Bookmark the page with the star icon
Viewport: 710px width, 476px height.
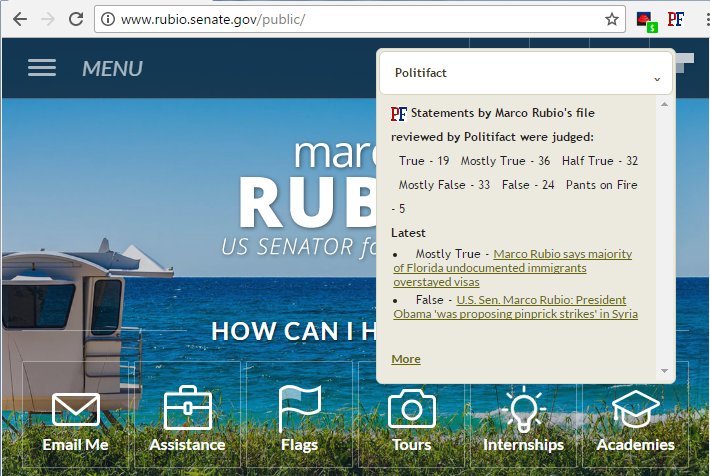pyautogui.click(x=612, y=19)
